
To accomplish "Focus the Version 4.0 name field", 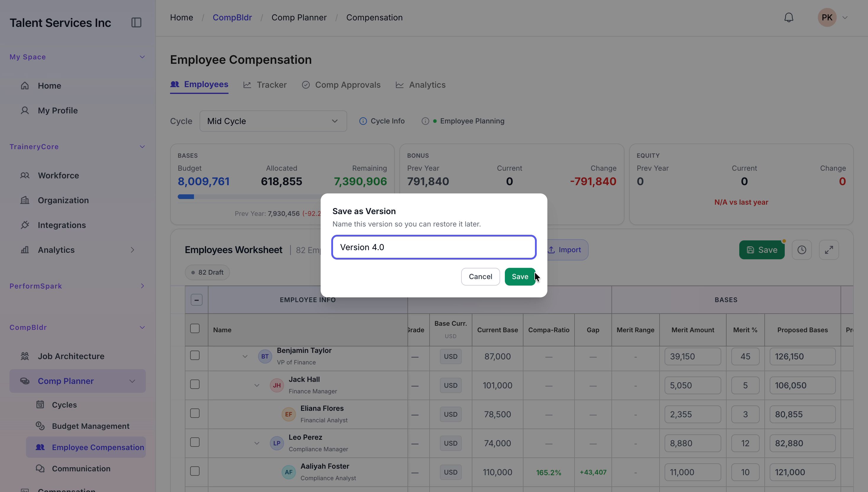I will tap(434, 247).
